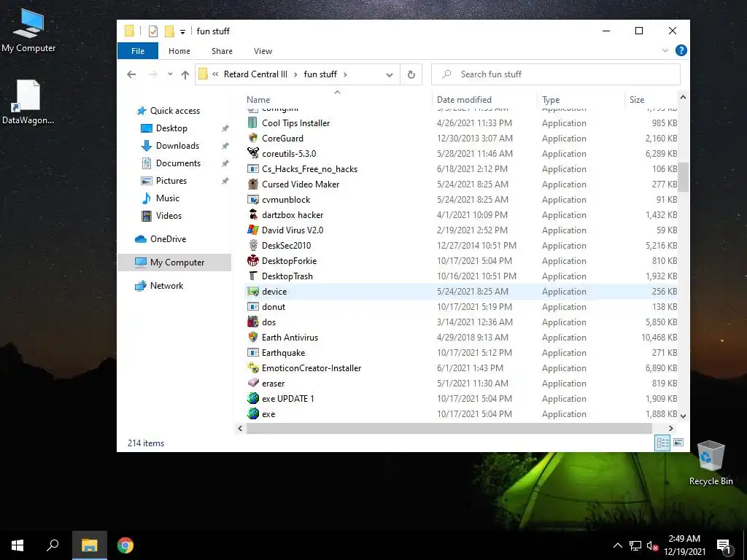747x560 pixels.
Task: Refresh the fun stuff folder
Action: point(411,75)
